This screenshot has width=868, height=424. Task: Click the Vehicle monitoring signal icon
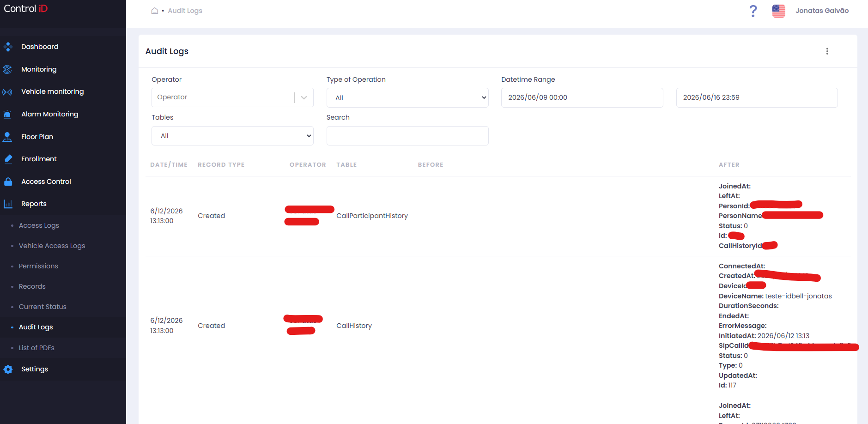(7, 92)
